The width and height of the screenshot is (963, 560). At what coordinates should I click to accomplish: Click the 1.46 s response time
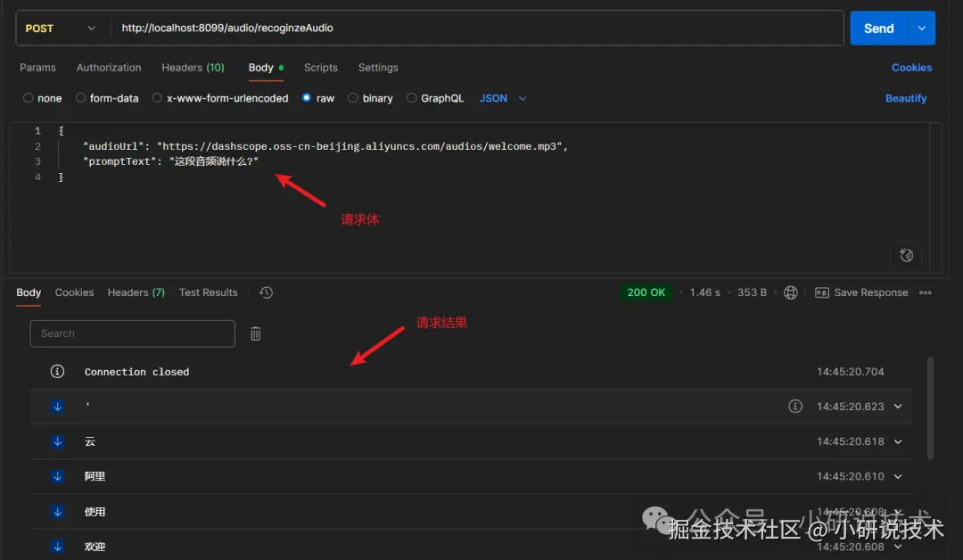click(704, 292)
